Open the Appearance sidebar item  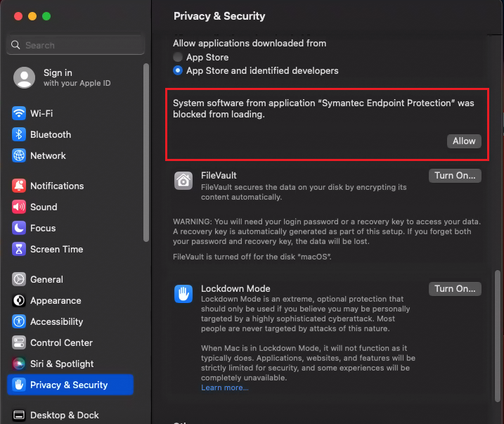pyautogui.click(x=70, y=300)
